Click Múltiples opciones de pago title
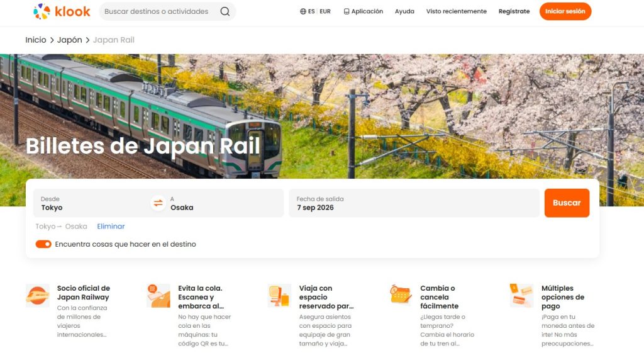The height and width of the screenshot is (358, 644). coord(563,297)
